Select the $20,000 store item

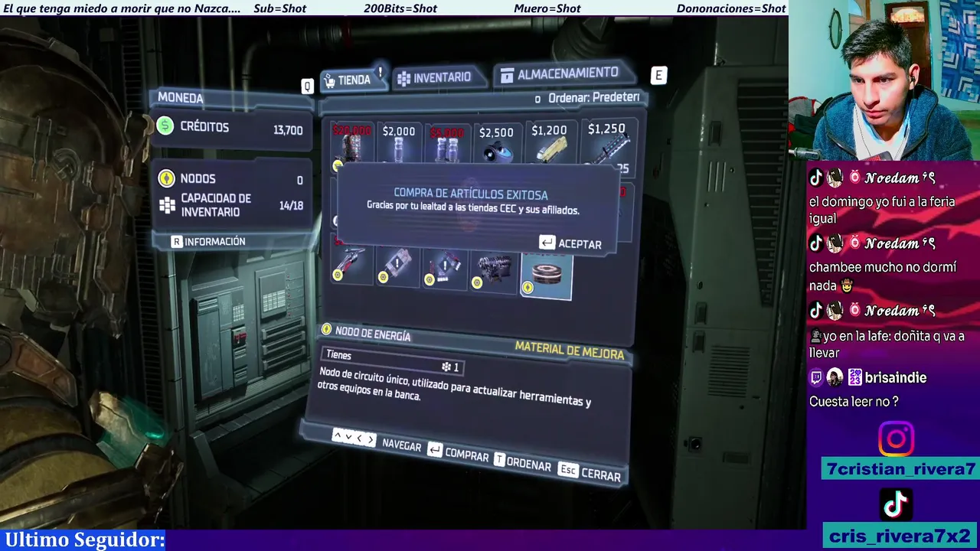[351, 142]
